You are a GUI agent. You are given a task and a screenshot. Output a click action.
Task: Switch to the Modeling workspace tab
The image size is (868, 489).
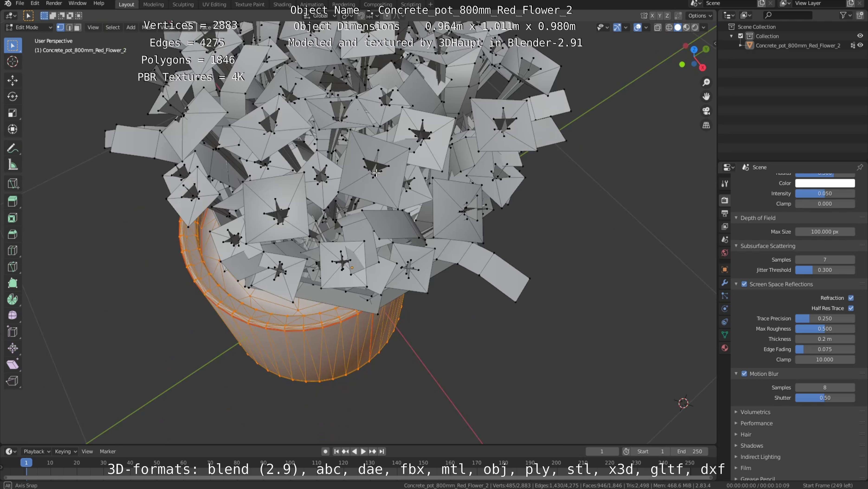coord(153,4)
